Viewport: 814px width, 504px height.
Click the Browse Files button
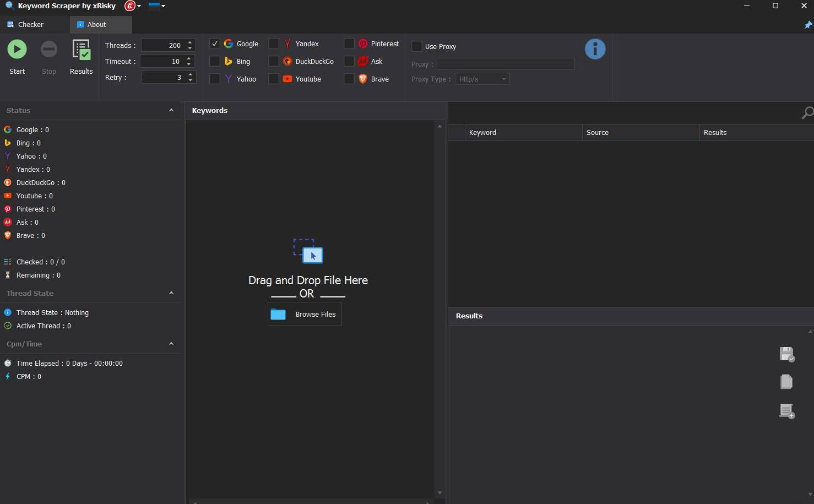click(305, 315)
